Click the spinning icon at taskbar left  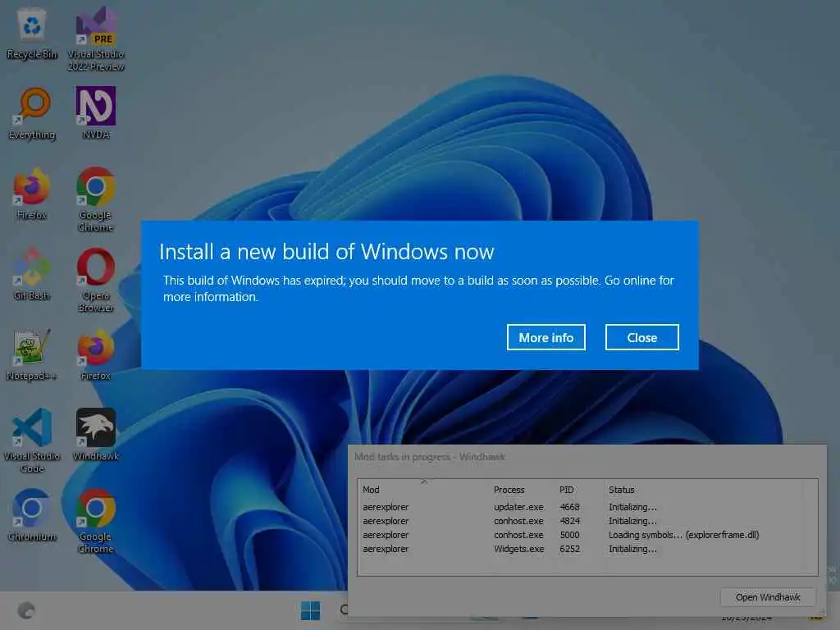click(26, 610)
